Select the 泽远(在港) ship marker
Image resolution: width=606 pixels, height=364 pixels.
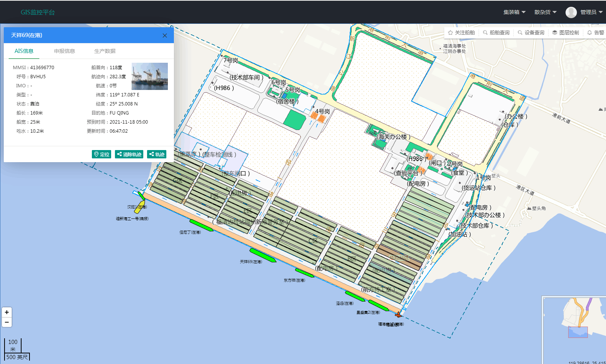point(355,296)
